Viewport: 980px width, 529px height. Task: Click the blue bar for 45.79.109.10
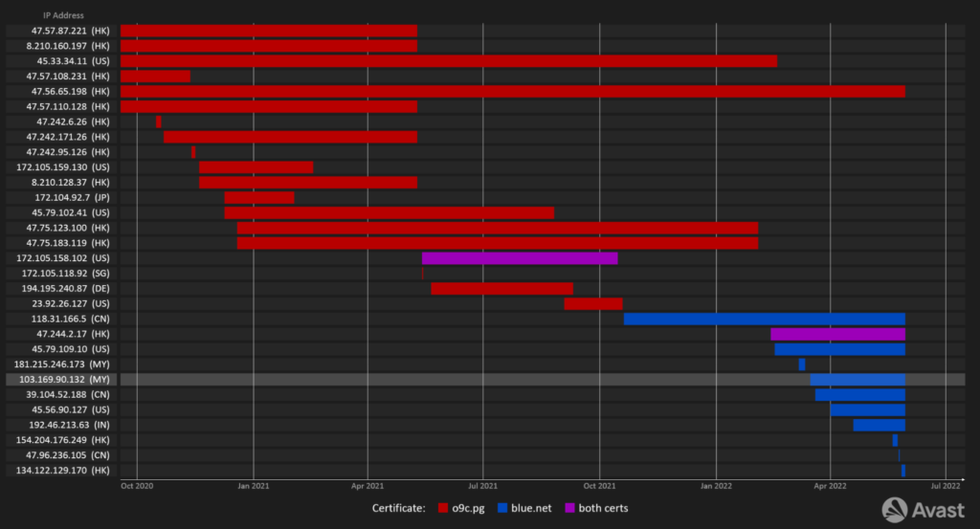[840, 349]
